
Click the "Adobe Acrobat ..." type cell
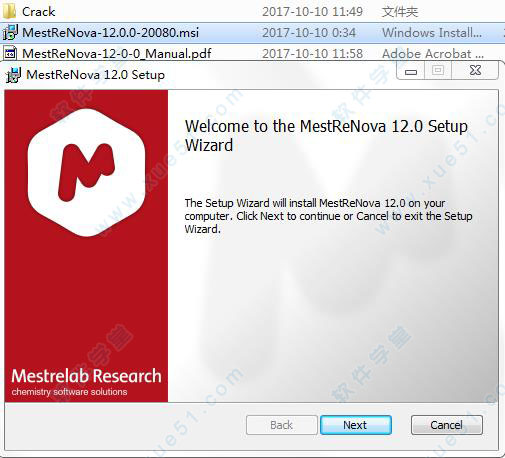[433, 53]
